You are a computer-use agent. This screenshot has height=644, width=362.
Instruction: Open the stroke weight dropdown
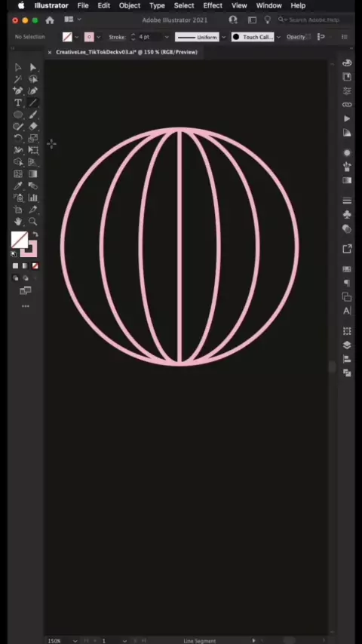[167, 37]
